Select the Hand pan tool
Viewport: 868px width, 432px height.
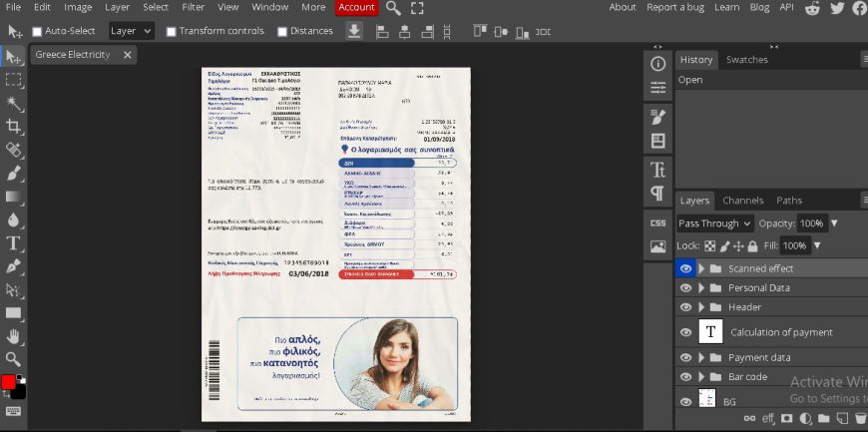[x=14, y=335]
